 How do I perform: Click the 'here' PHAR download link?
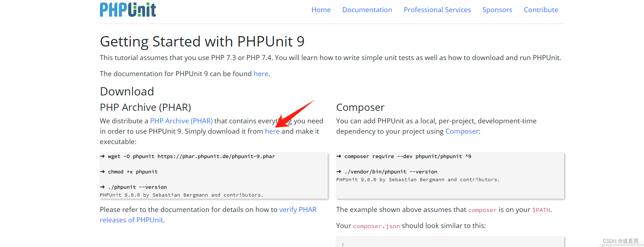pos(272,131)
